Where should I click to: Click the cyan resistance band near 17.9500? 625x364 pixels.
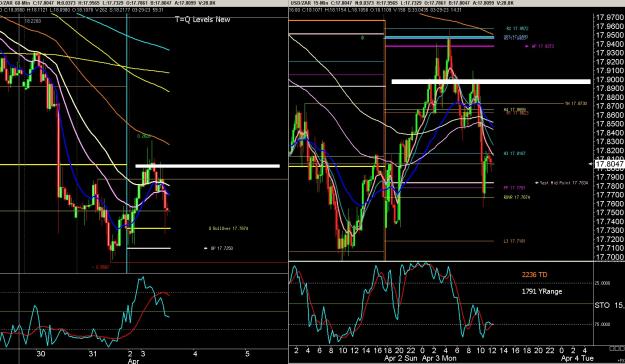click(439, 37)
